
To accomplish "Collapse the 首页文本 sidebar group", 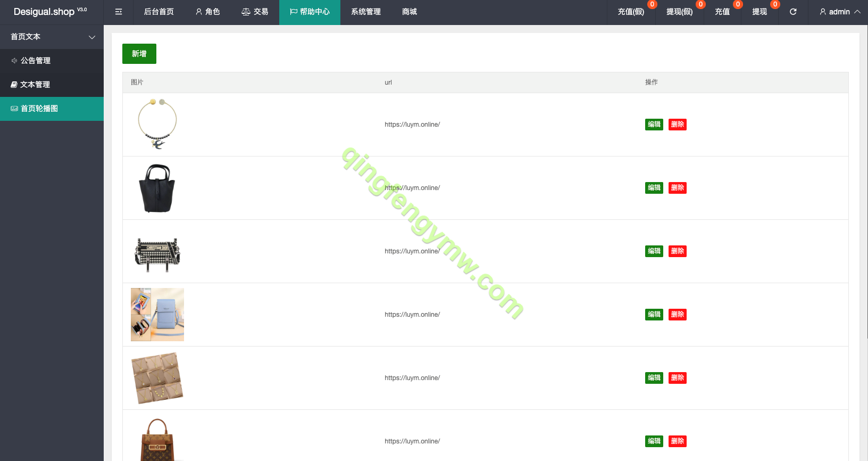I will [x=52, y=37].
